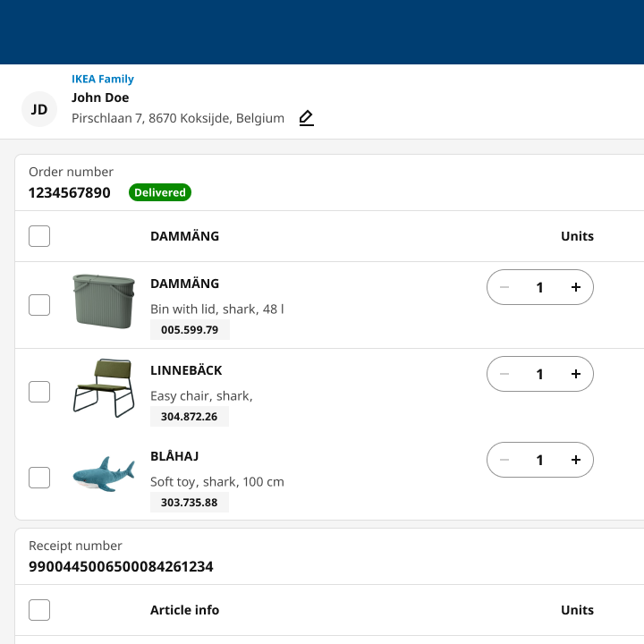Screen dimensions: 644x644
Task: Click the DAMMÄNG bin product image
Action: click(104, 301)
